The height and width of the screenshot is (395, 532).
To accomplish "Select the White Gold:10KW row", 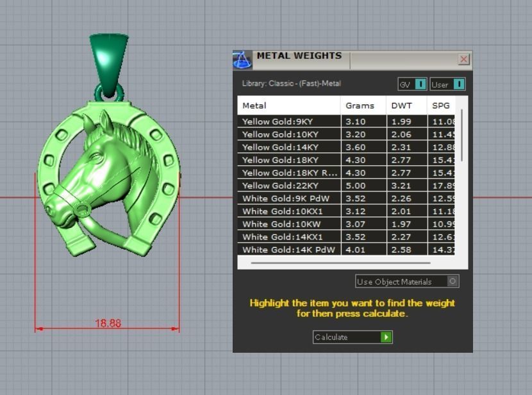I will tap(346, 224).
